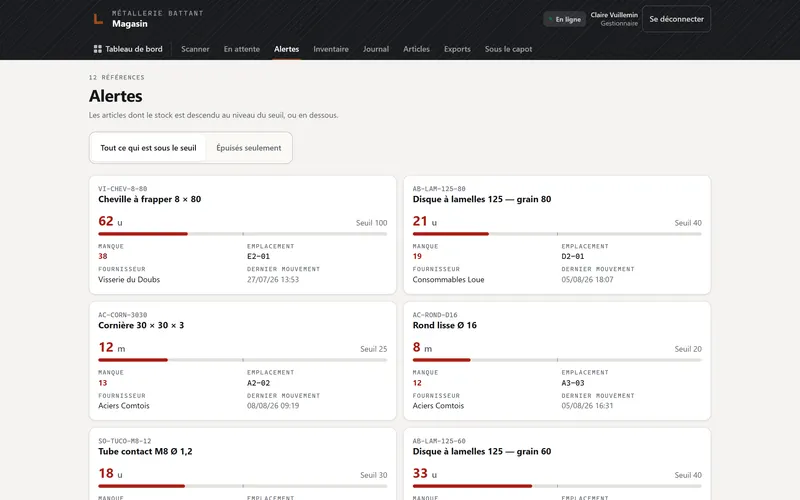Click the reference code AB-LAM-125-80
This screenshot has height=500, width=800.
(439, 189)
